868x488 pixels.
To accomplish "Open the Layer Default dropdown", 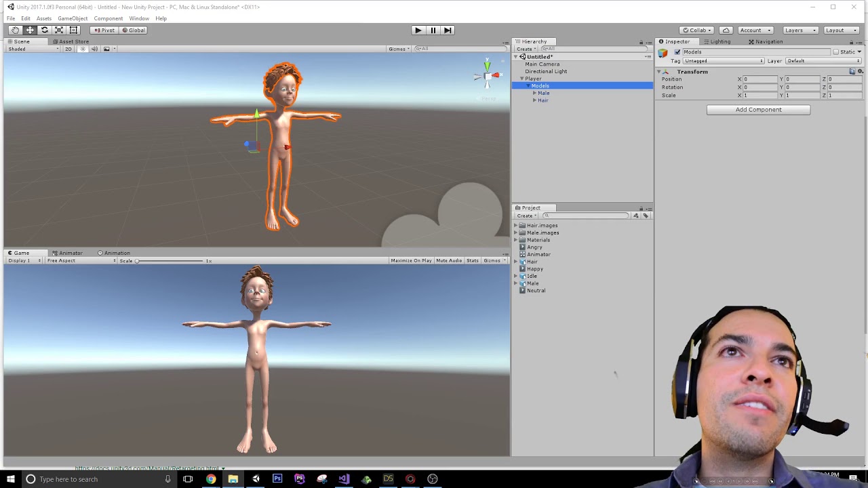I will 823,61.
